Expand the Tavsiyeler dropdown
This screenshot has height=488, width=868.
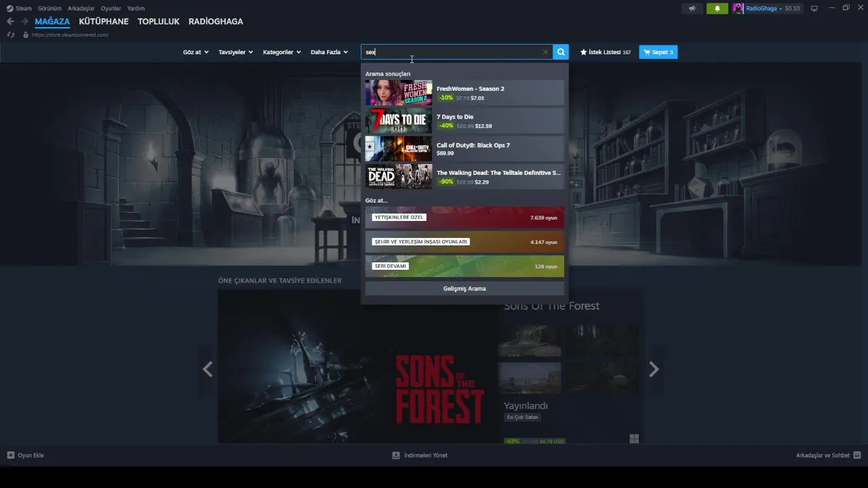pos(235,52)
